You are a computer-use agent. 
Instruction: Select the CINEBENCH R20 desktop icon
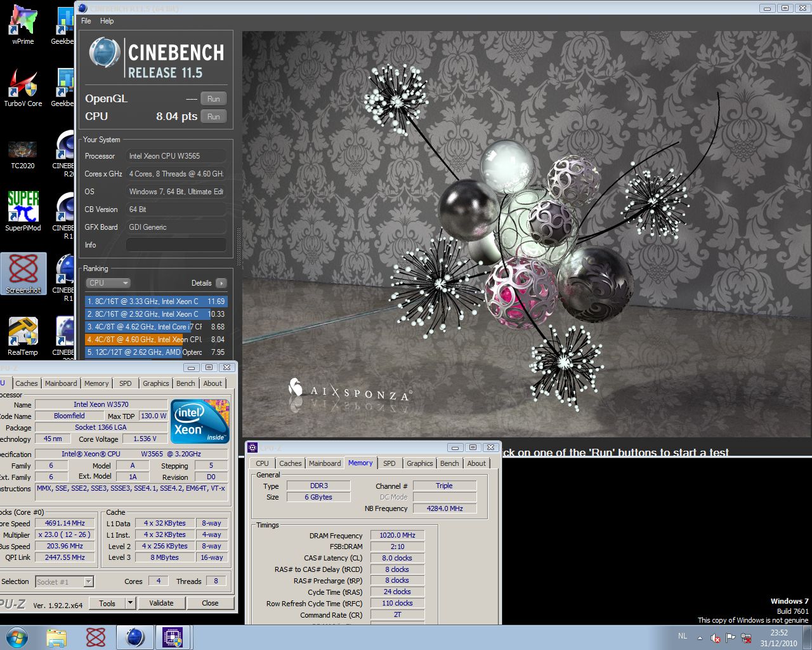[x=63, y=154]
